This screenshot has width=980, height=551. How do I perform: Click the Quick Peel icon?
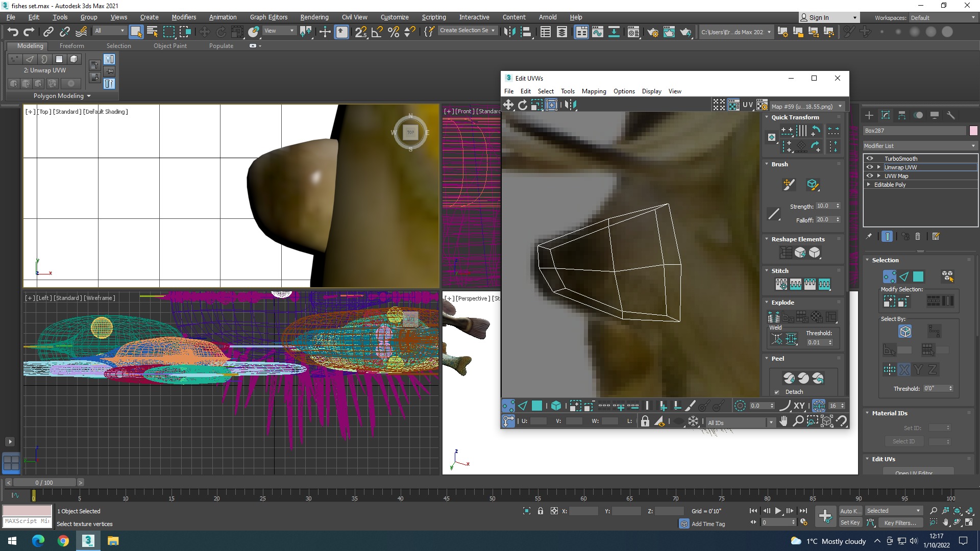(789, 378)
